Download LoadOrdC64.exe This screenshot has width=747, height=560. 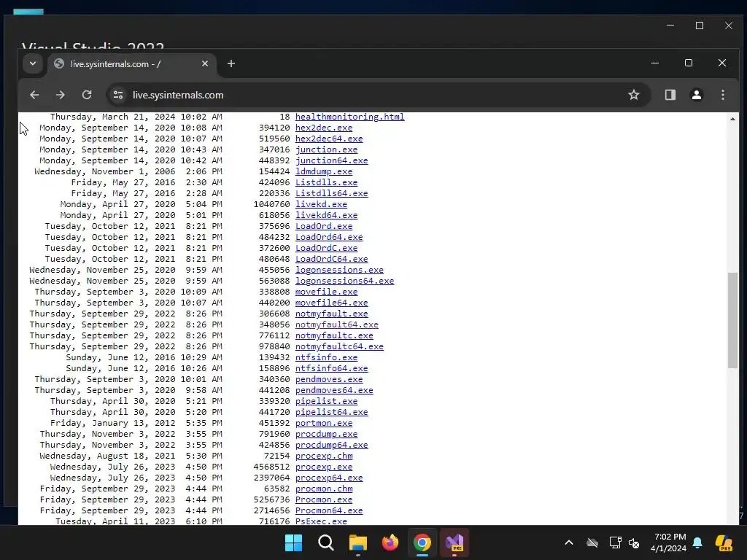click(332, 259)
